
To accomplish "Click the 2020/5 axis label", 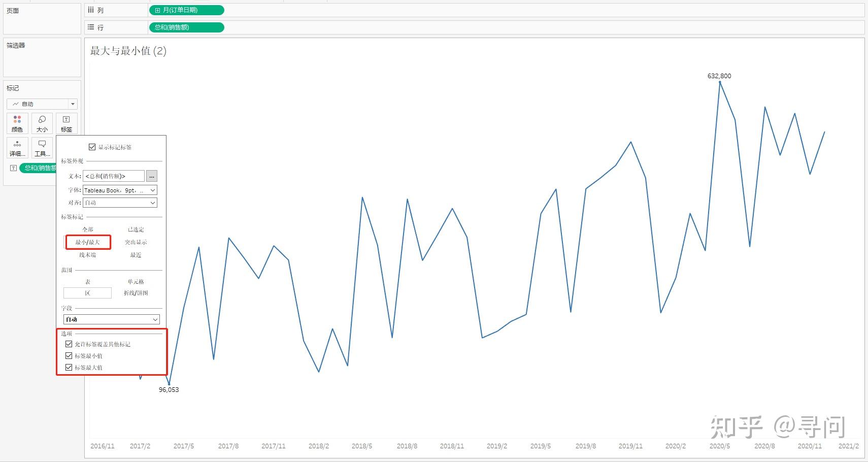I will point(720,446).
